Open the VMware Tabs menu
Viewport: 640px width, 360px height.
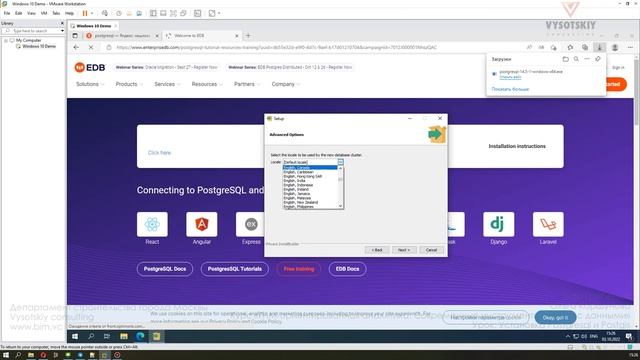(x=56, y=13)
